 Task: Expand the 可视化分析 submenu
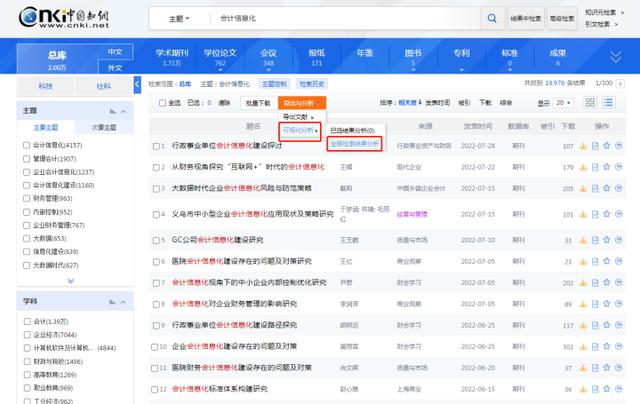point(300,131)
